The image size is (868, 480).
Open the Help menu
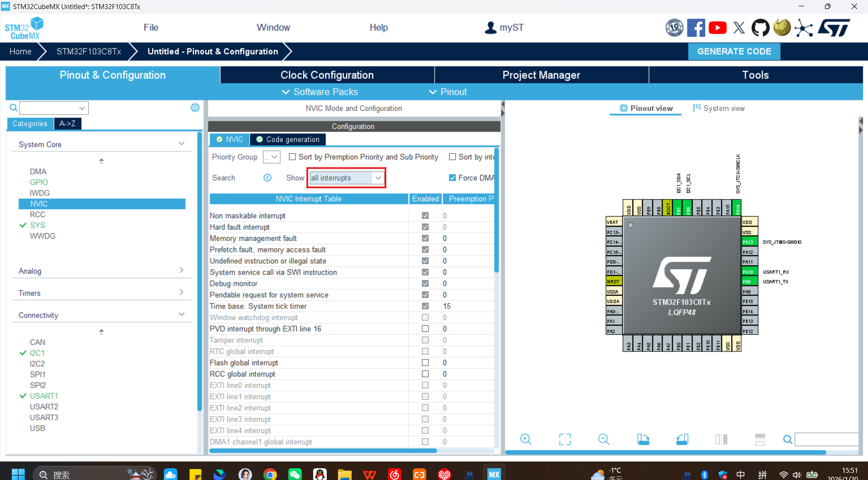click(x=378, y=28)
